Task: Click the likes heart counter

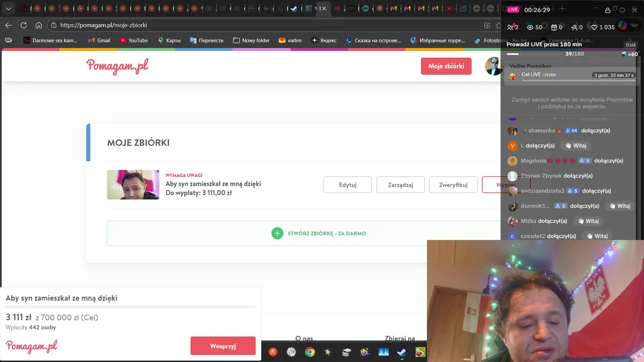Action: [603, 27]
